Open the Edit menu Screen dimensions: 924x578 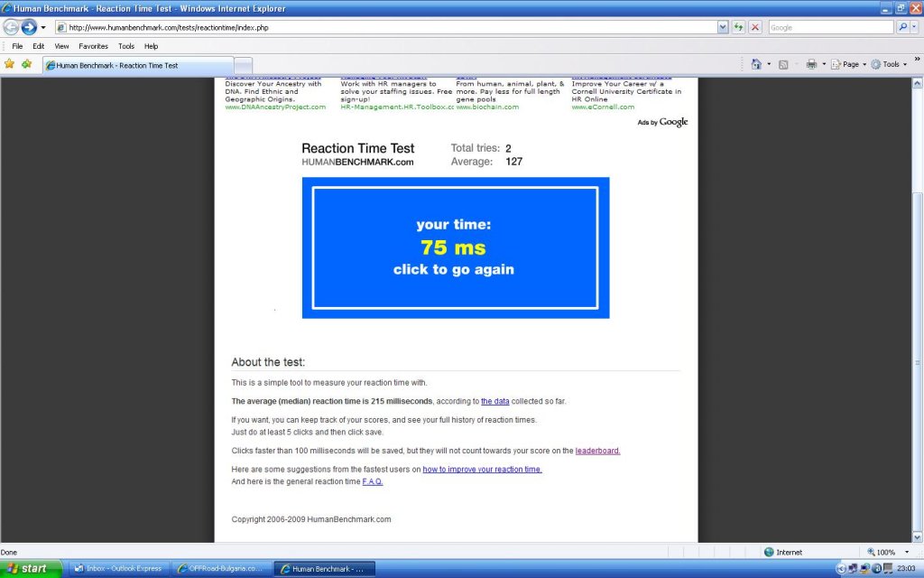click(x=38, y=46)
